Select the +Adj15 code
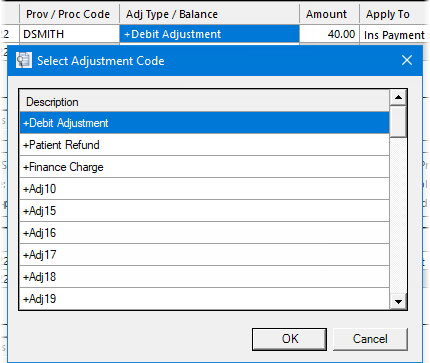Image resolution: width=430 pixels, height=363 pixels. click(204, 211)
